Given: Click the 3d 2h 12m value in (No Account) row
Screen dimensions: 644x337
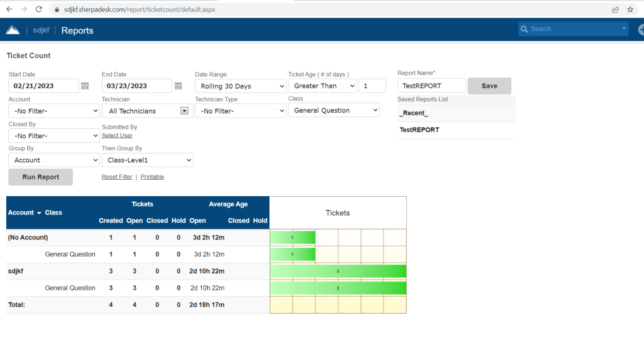Looking at the screenshot, I should pyautogui.click(x=209, y=237).
